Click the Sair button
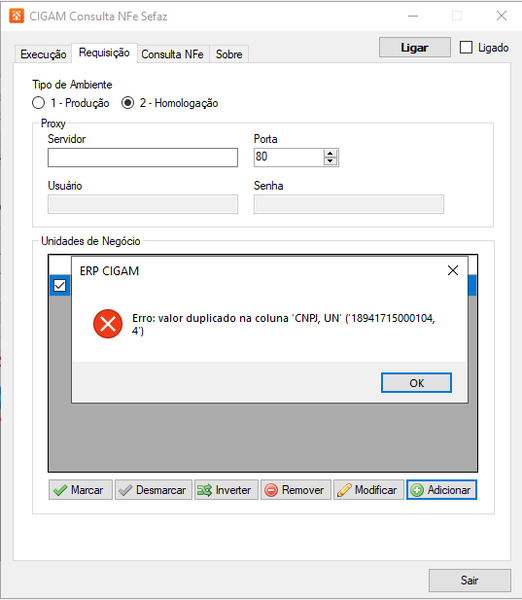 [x=470, y=580]
